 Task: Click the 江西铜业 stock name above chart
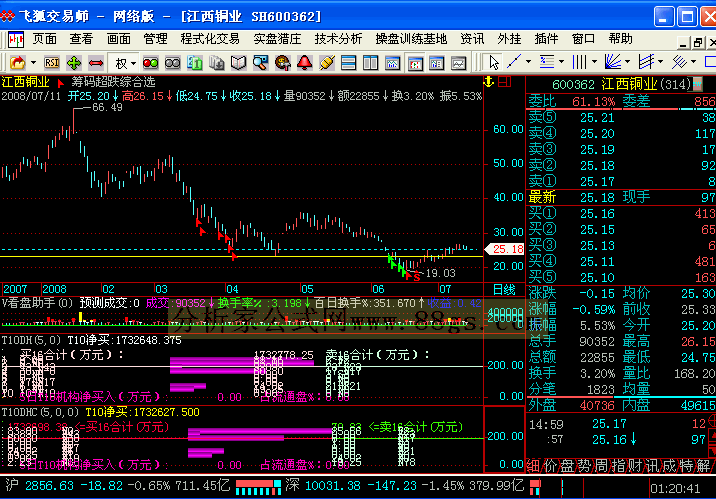pos(26,82)
